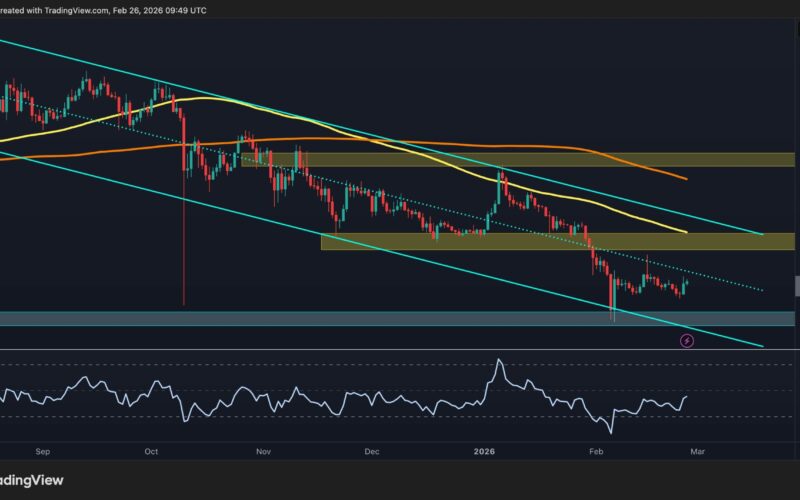800x500 pixels.
Task: Click the Mar label on time axis
Action: [x=697, y=451]
